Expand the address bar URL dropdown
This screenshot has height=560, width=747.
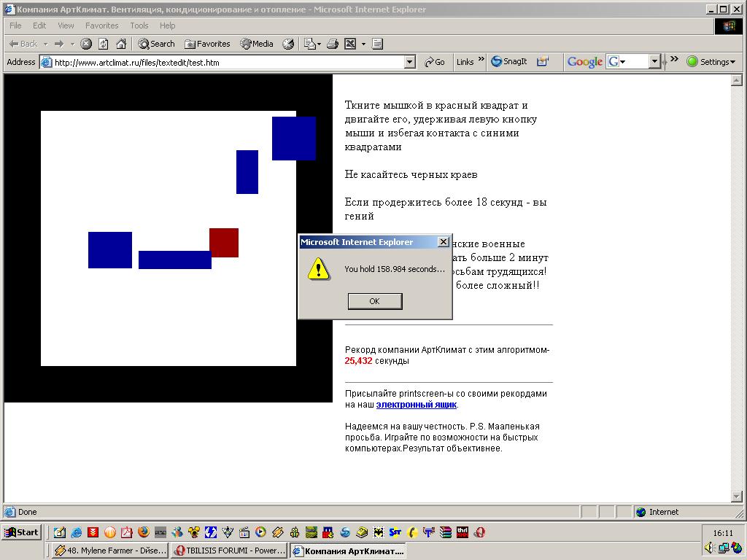point(409,63)
